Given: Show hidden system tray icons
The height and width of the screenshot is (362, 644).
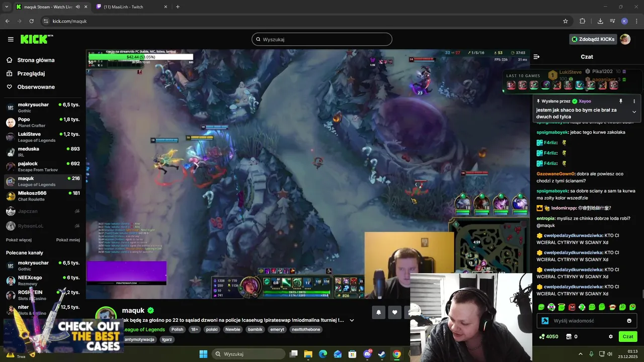Looking at the screenshot, I should pyautogui.click(x=580, y=354).
